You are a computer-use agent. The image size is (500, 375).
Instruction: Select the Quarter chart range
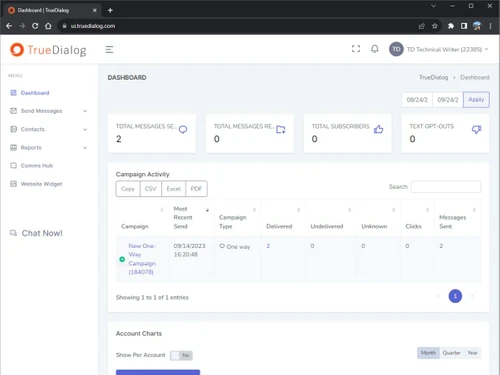tap(451, 353)
